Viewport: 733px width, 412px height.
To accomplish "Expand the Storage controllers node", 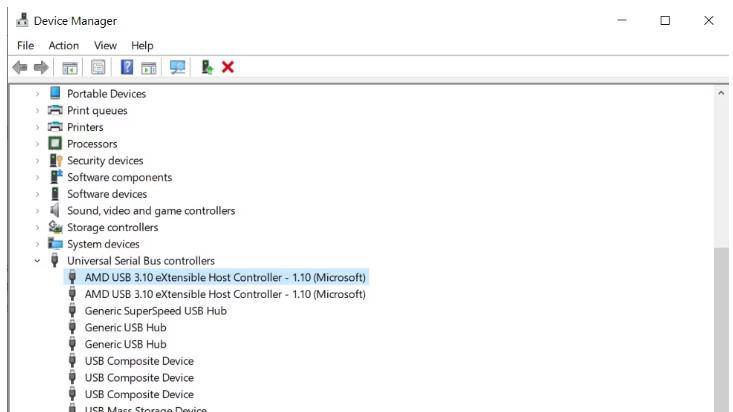I will coord(37,227).
